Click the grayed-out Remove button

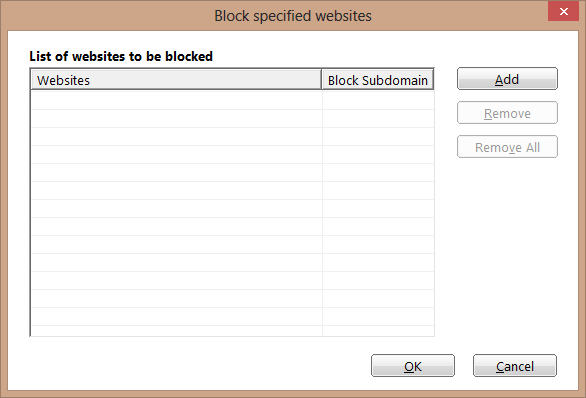coord(507,113)
